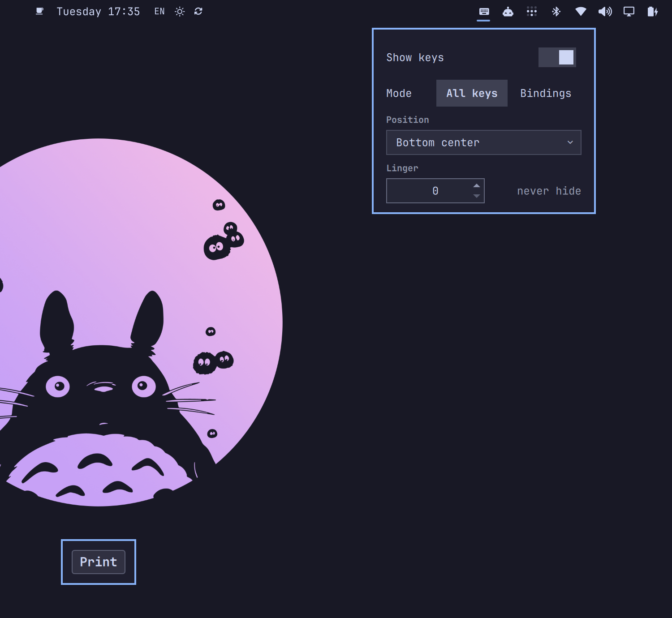Open the keyboard show-keys tray icon
The height and width of the screenshot is (618, 672).
coord(484,12)
